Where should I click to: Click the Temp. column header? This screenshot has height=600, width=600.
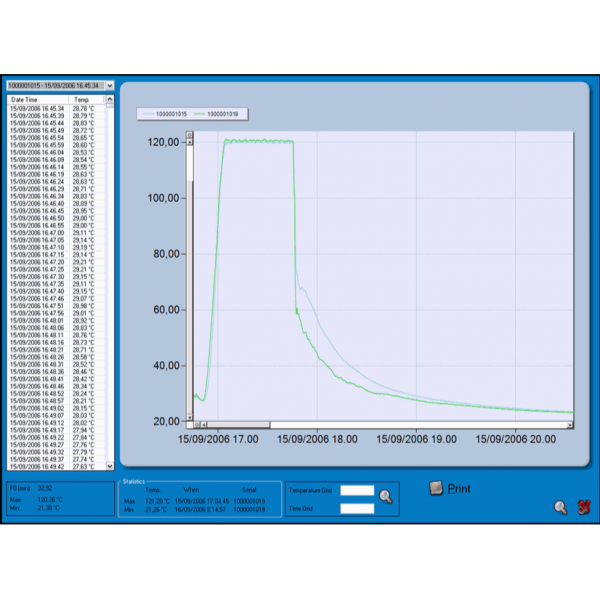(x=82, y=100)
